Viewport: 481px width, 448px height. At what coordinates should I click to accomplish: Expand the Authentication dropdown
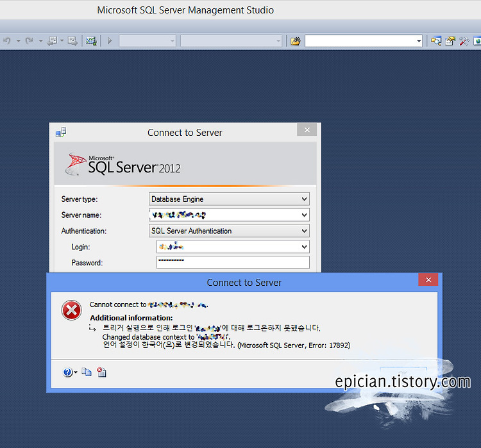click(304, 231)
